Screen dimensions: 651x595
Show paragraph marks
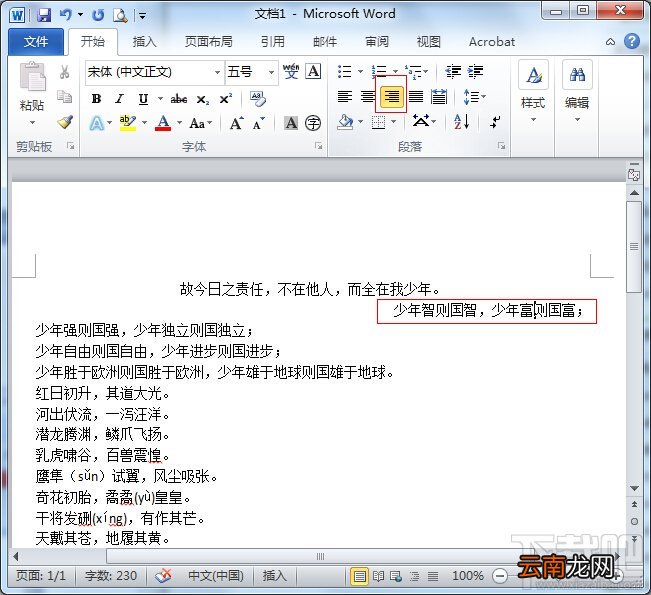495,122
